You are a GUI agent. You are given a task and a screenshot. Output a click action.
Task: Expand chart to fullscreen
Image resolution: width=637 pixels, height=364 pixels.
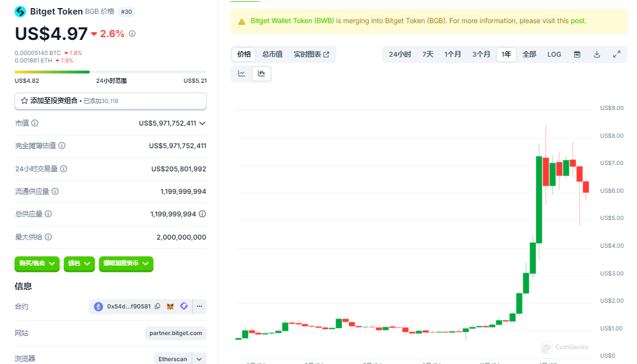tap(617, 54)
